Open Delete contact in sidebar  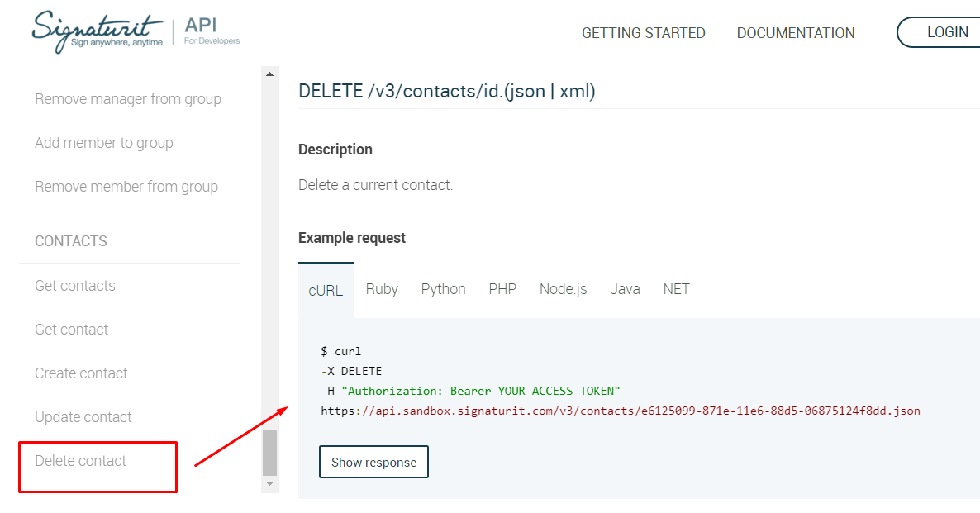81,461
